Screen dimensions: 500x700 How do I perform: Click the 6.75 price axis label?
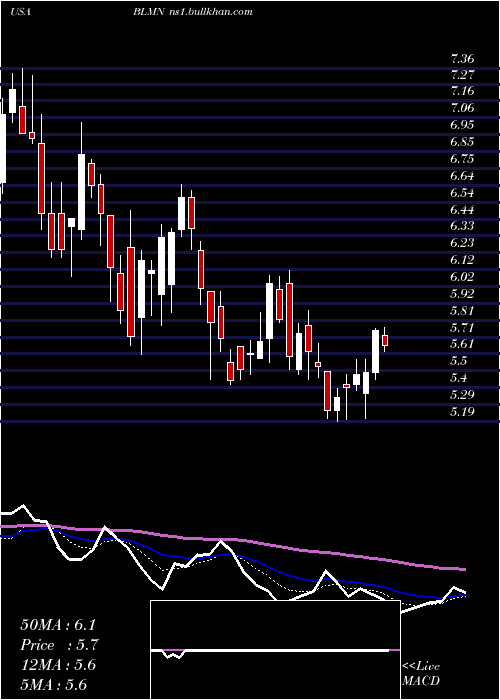(462, 159)
